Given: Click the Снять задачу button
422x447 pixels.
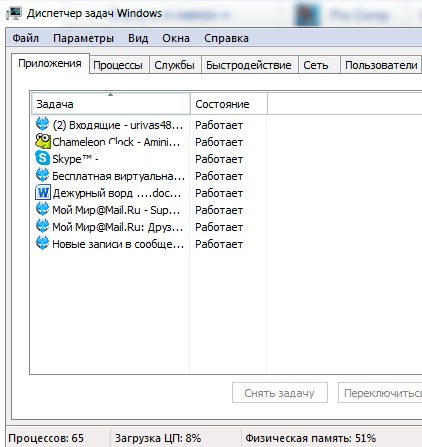Looking at the screenshot, I should coord(280,393).
